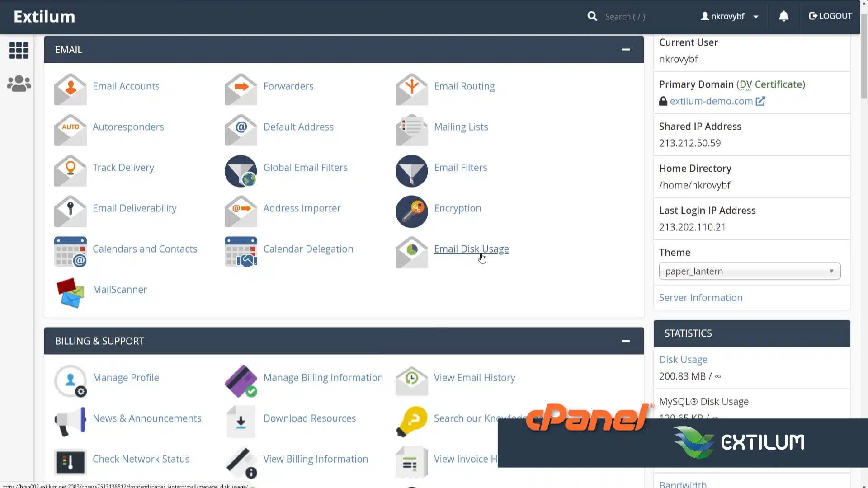Open the nkrovybf user dropdown
The image size is (868, 488).
(x=730, y=16)
